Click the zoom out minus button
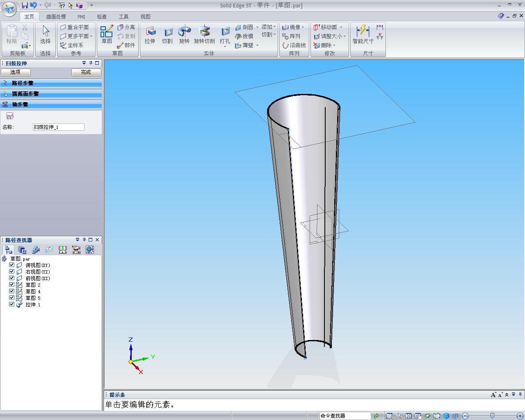Screen dimensions: 525x420 pos(465,416)
